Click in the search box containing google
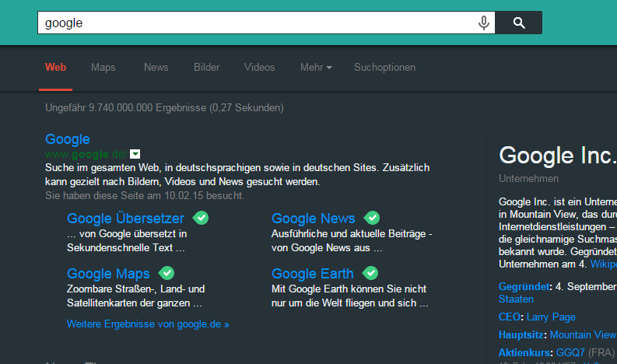Image resolution: width=617 pixels, height=364 pixels. click(266, 23)
